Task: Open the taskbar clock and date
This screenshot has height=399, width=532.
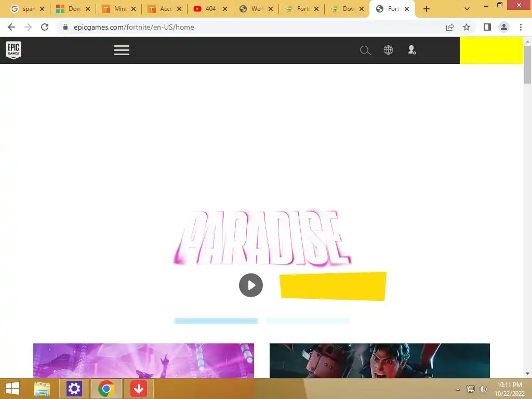Action: [x=510, y=389]
